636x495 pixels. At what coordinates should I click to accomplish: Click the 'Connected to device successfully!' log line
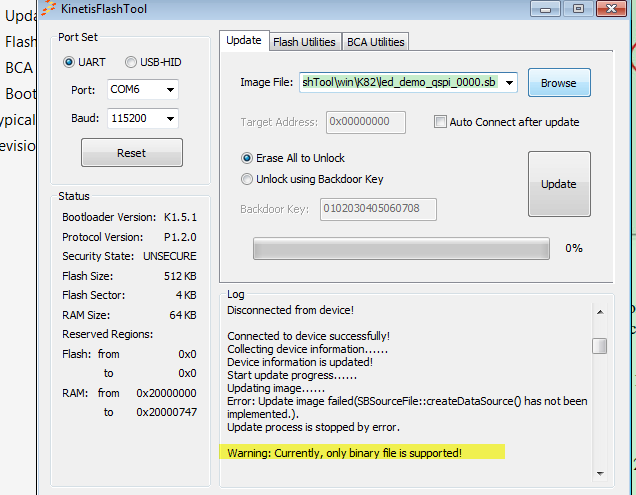point(308,336)
